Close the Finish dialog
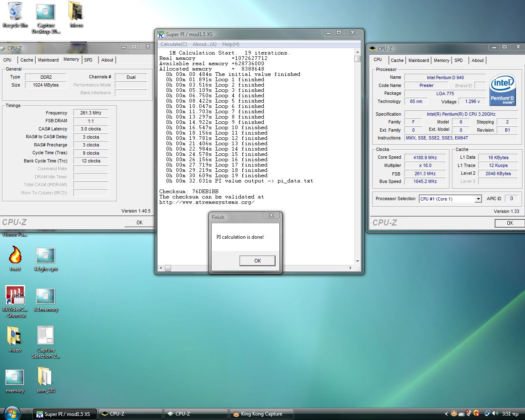This screenshot has width=525, height=420. 271,215
